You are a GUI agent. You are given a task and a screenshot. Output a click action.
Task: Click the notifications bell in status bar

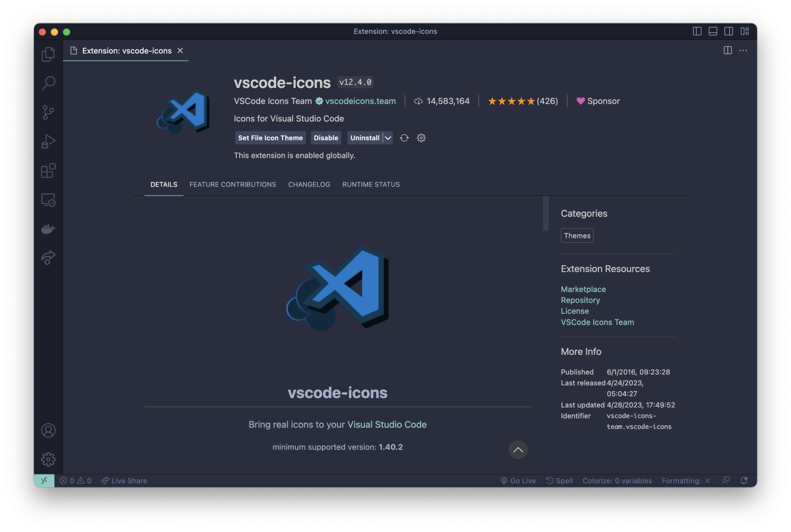[x=744, y=481]
